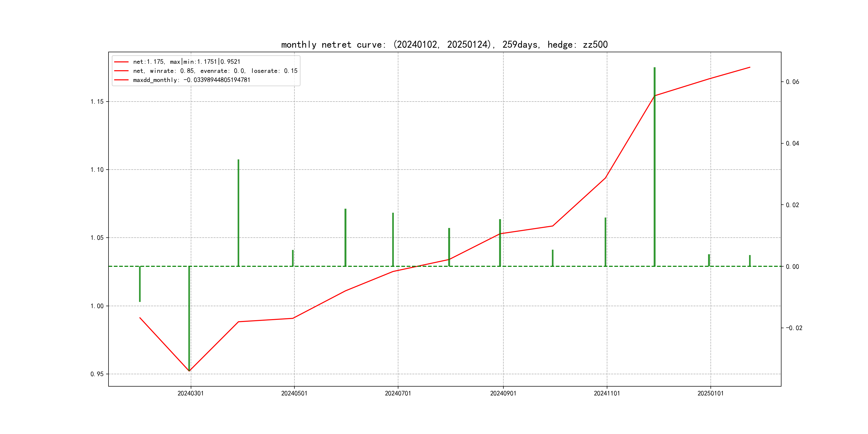Click the 20241101 x-axis date label
The height and width of the screenshot is (434, 868).
click(607, 393)
